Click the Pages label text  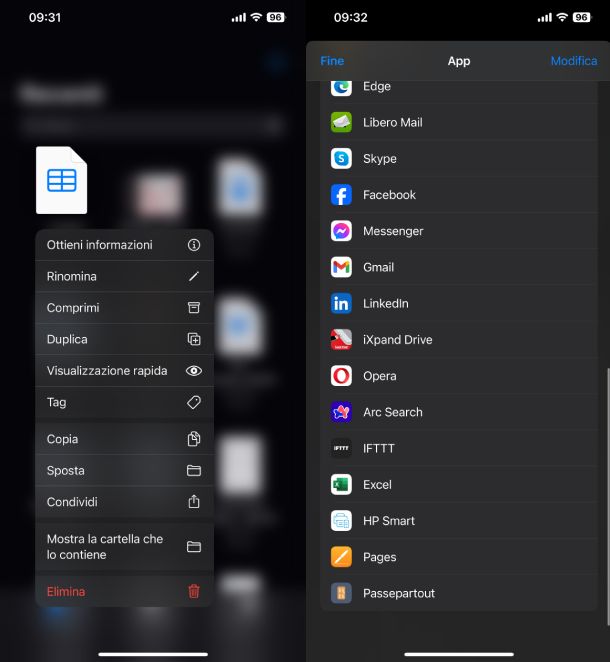pos(380,557)
